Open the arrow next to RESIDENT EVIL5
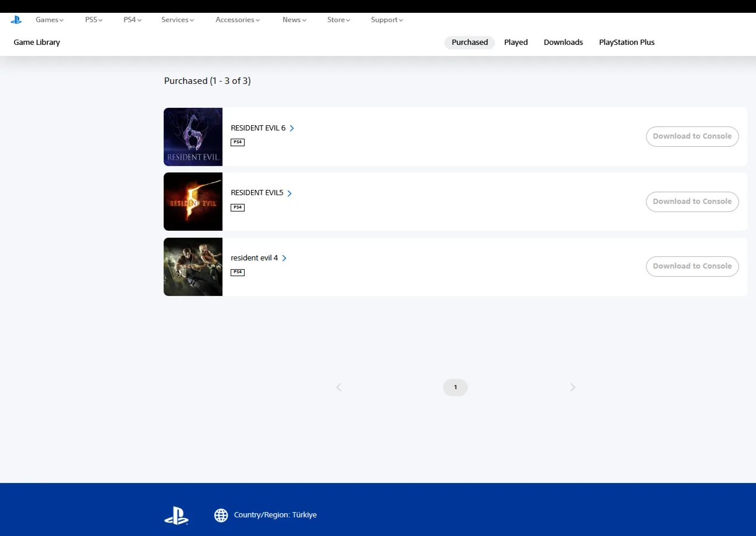The image size is (756, 536). (289, 193)
